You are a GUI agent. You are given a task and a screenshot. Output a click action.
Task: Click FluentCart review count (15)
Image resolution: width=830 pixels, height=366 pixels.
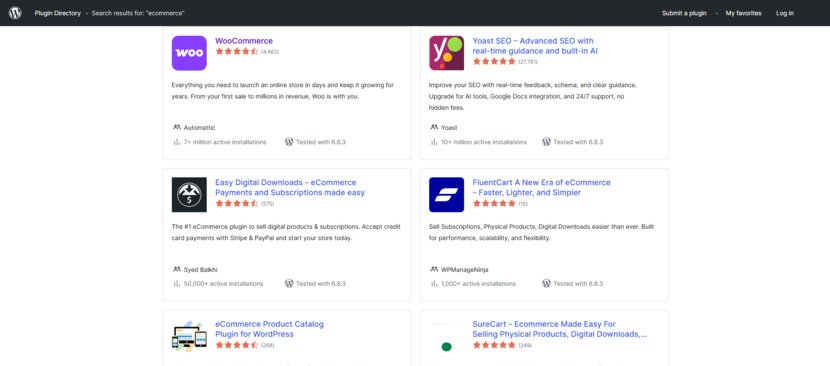coord(523,204)
